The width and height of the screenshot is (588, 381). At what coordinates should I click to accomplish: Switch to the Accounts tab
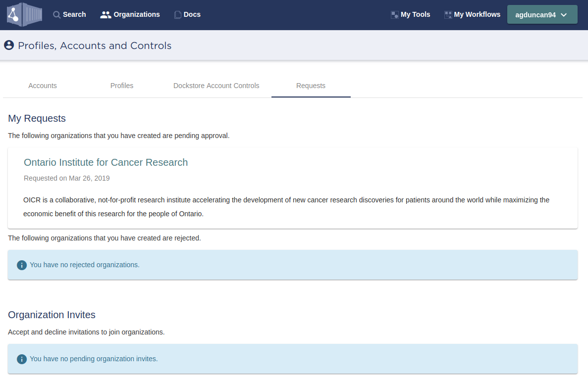43,86
